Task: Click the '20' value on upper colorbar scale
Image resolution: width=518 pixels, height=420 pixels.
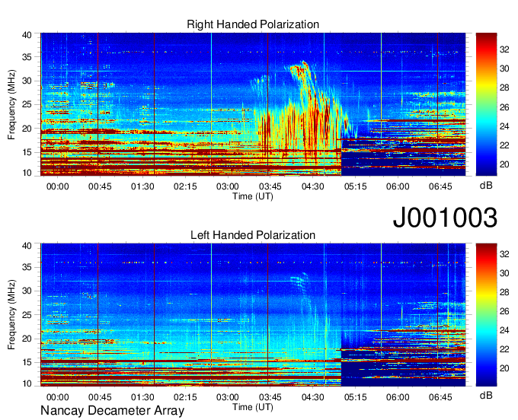Action: (504, 164)
